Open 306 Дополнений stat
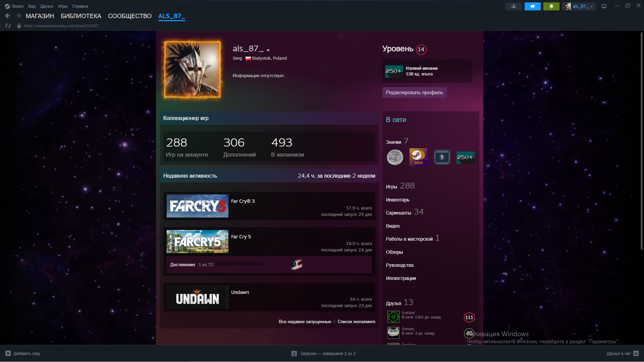This screenshot has height=362, width=644. (239, 147)
